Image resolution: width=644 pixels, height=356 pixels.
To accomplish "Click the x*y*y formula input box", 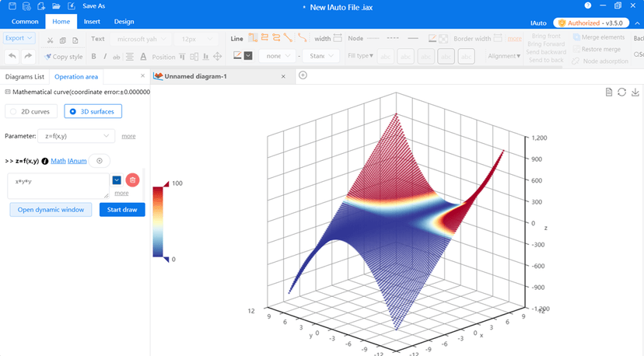I will pos(58,186).
